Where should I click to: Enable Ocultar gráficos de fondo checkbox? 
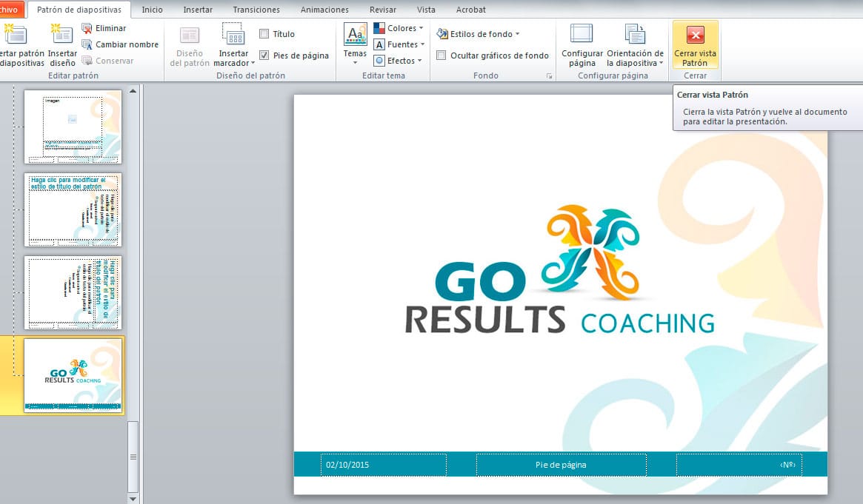point(442,56)
